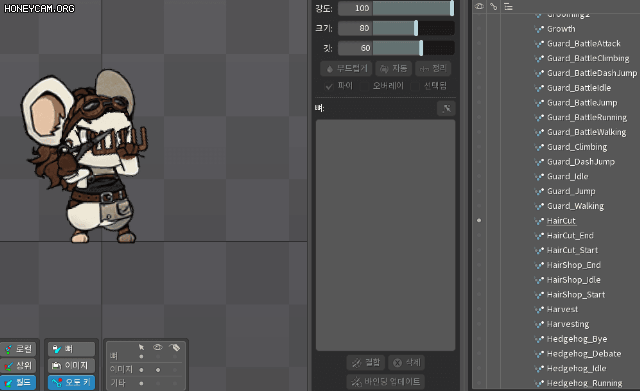Click the 바인딩 업데이트 (Update Bindings) button
The height and width of the screenshot is (391, 640).
(386, 382)
